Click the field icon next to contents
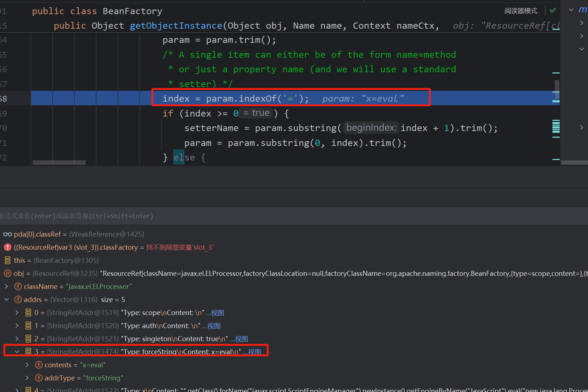588x392 pixels. 39,365
